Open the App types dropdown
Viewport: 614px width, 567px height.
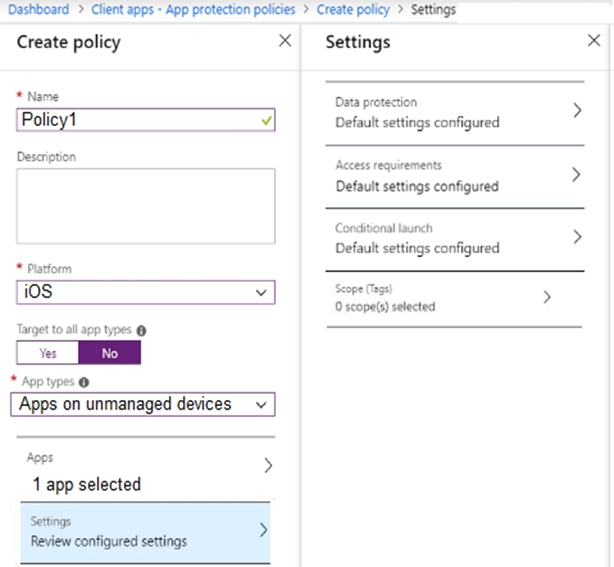tap(146, 404)
